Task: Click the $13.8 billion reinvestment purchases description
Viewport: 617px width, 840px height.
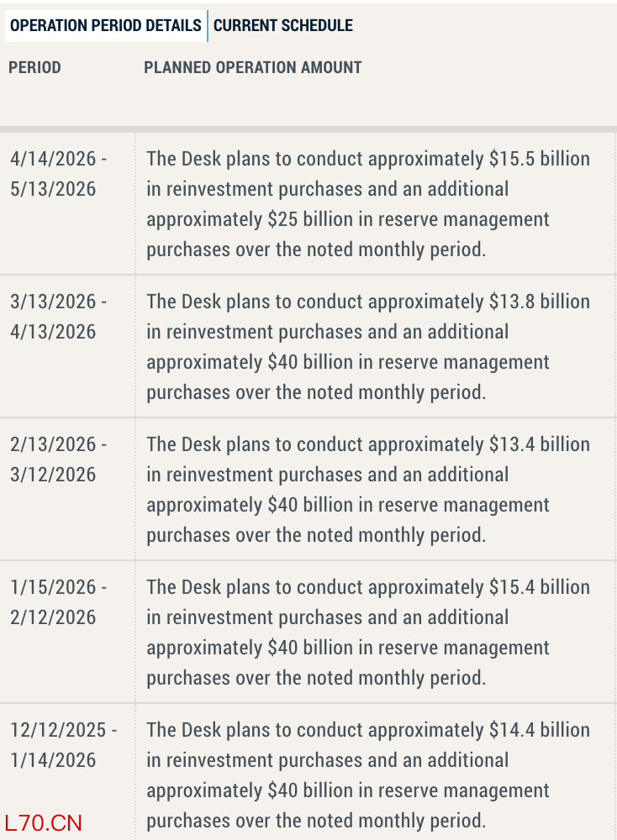Action: pyautogui.click(x=368, y=347)
